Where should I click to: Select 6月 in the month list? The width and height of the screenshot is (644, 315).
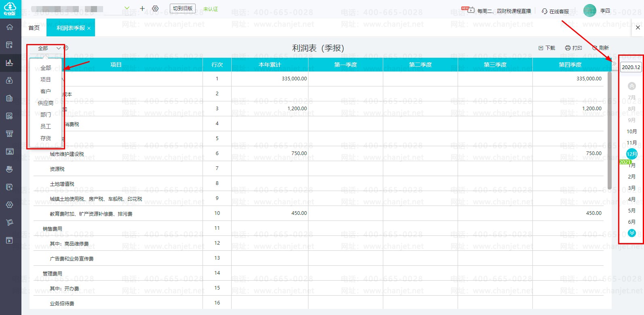(632, 222)
